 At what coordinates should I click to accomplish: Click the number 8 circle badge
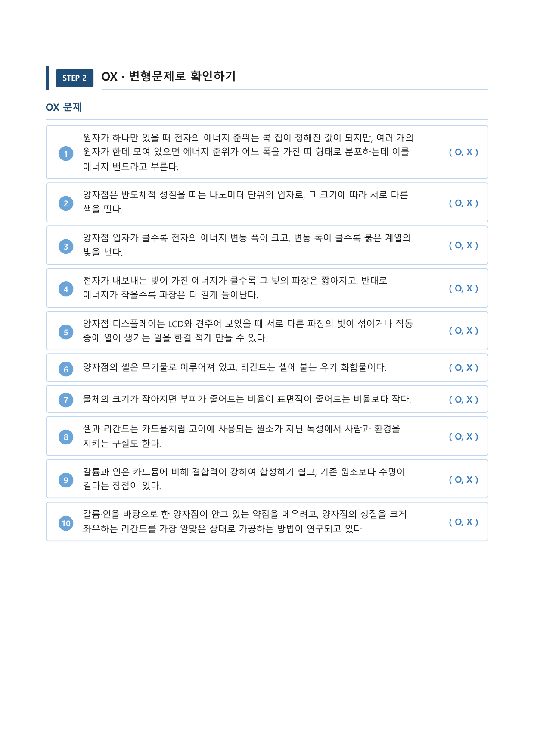pyautogui.click(x=66, y=437)
